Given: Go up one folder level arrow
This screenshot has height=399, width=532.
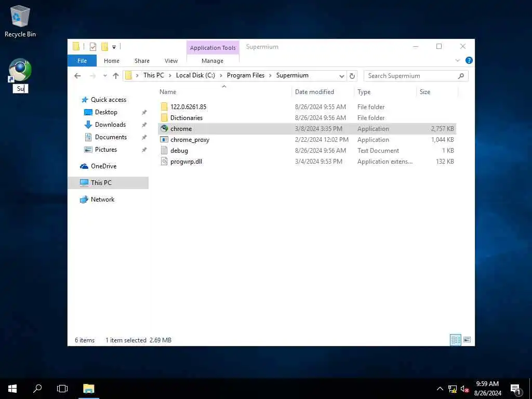Looking at the screenshot, I should point(116,76).
